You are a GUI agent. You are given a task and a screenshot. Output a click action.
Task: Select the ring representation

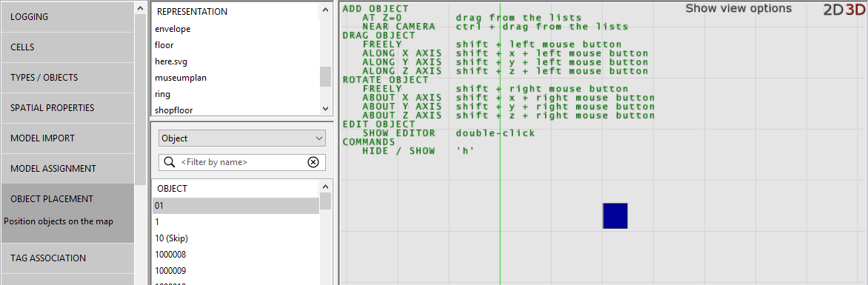[236, 94]
